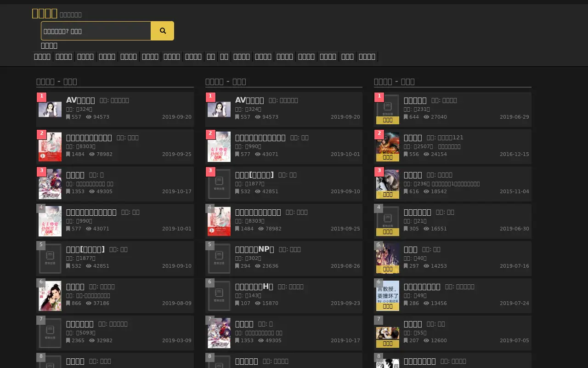Screen dimensions: 588x368
Task: Click the eye icon beside 18542
Action: pos(426,191)
